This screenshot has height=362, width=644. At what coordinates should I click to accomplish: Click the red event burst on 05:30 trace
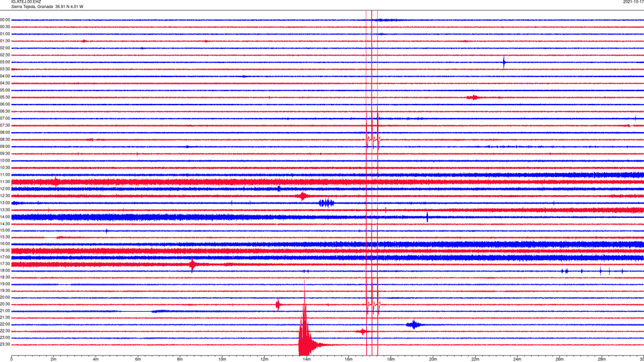(x=473, y=97)
